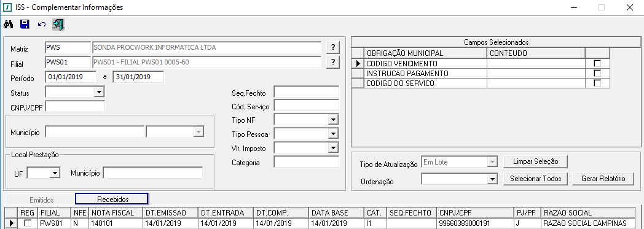
Task: Open the Ordenação dropdown
Action: click(x=492, y=179)
